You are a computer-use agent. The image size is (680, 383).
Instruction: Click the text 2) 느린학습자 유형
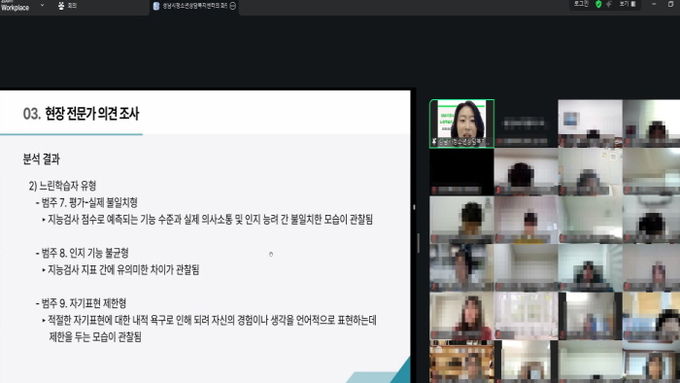[62, 186]
